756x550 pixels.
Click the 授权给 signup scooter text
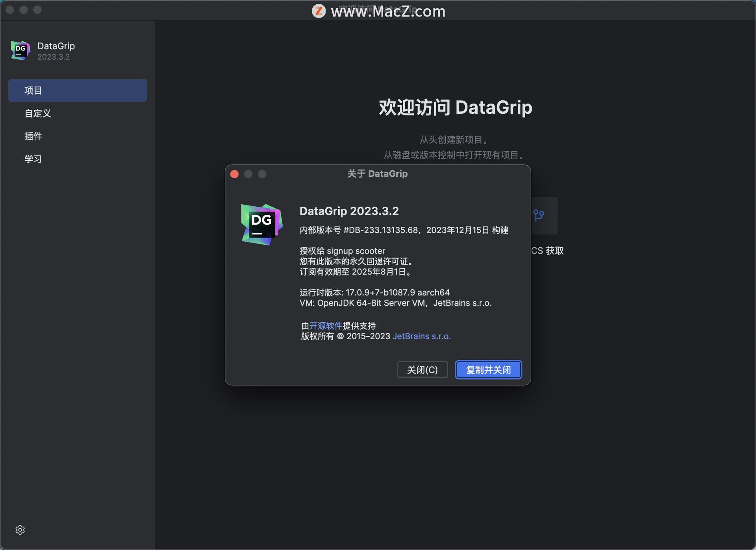click(342, 251)
